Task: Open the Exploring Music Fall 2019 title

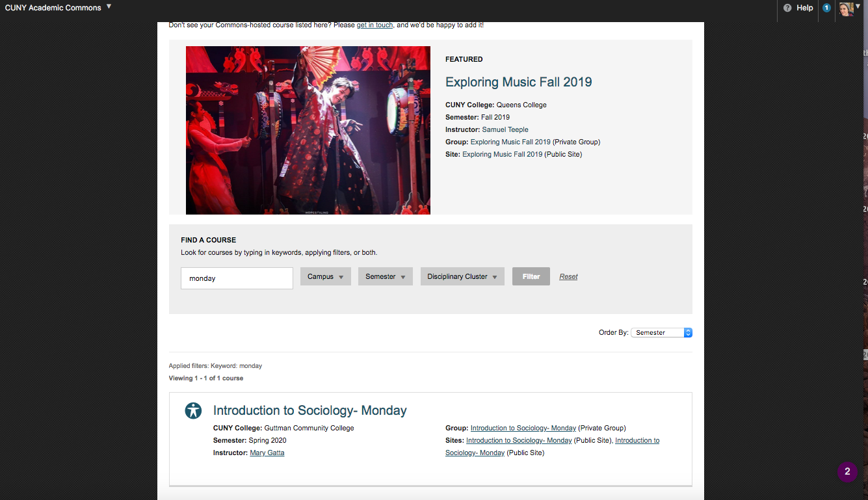Action: tap(518, 82)
